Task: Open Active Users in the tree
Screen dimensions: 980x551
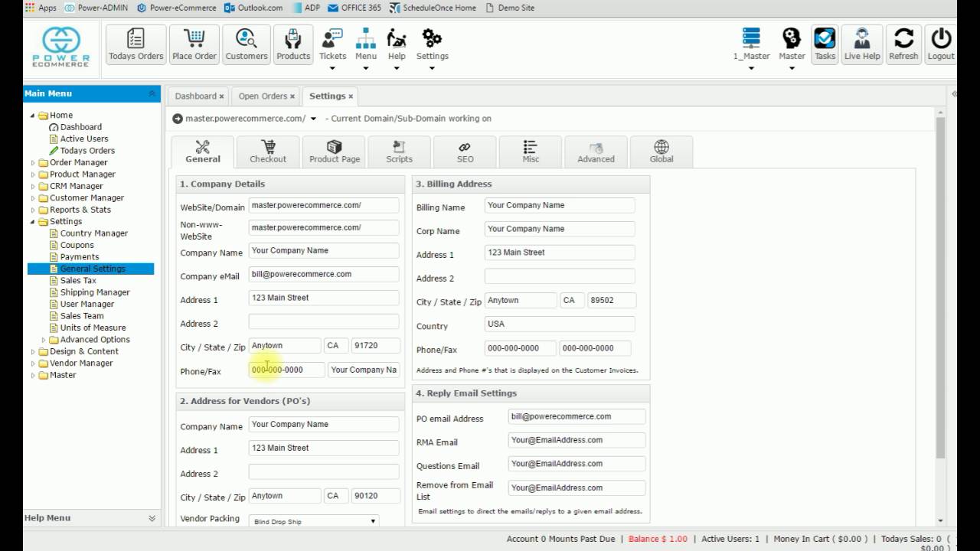Action: click(84, 139)
